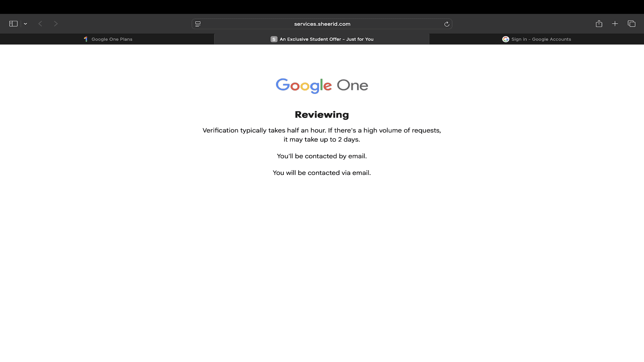644x362 pixels.
Task: Open the Share menu
Action: 599,23
